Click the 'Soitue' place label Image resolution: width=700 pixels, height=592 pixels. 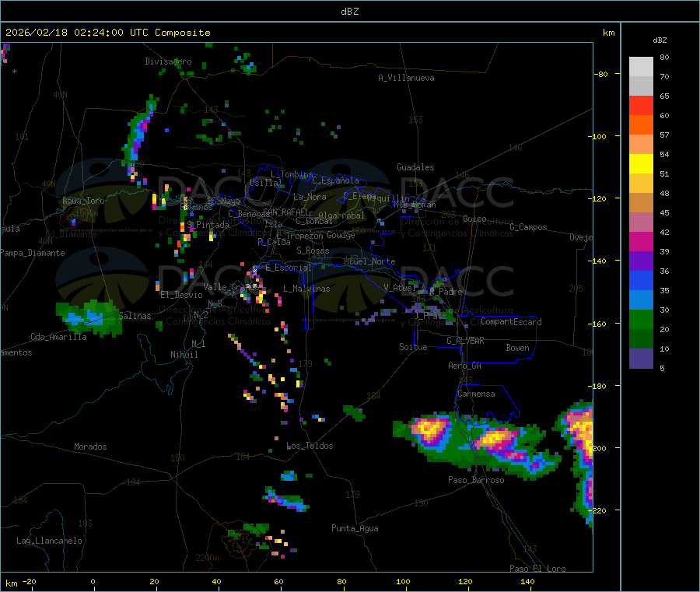413,347
